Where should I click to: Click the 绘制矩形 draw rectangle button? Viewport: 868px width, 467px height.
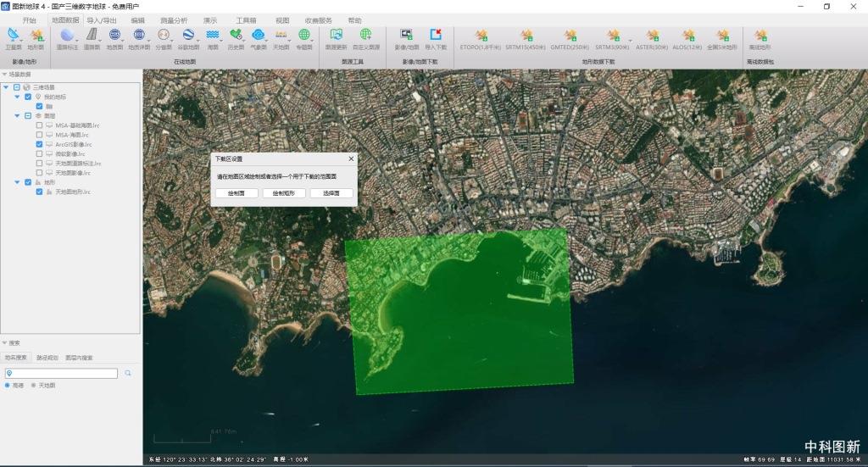284,193
